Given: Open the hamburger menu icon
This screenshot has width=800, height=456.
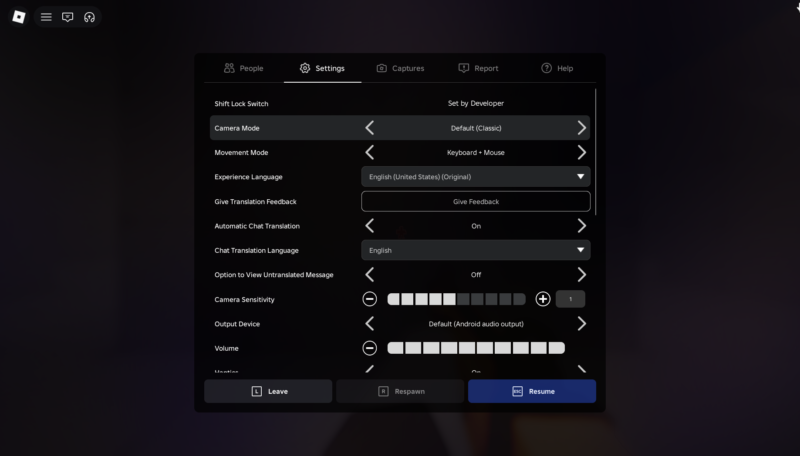Looking at the screenshot, I should click(46, 17).
